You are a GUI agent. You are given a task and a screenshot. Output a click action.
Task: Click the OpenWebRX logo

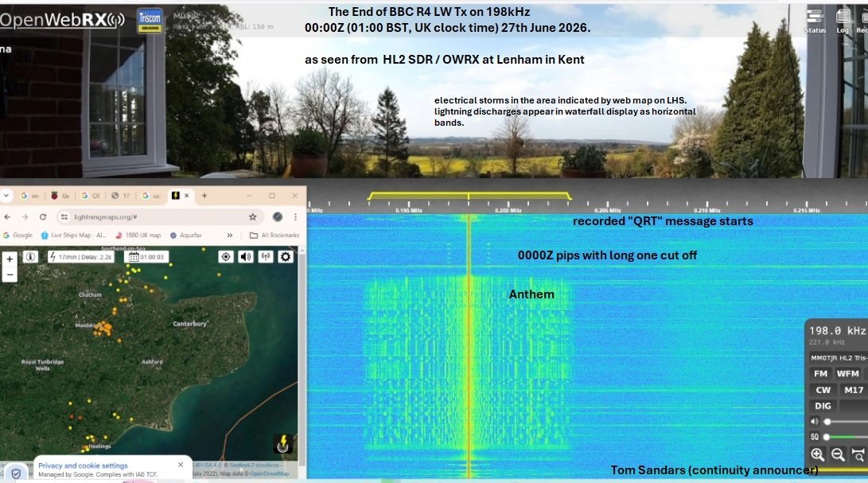62,20
